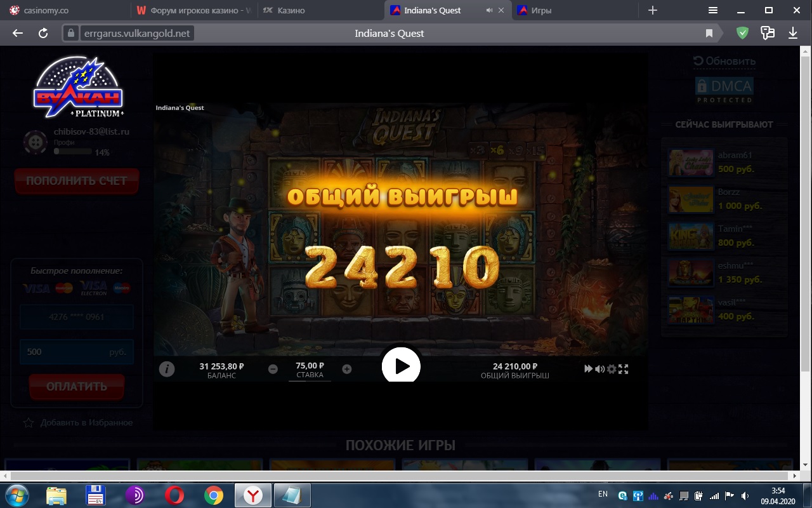Open the green protection shield

pyautogui.click(x=742, y=33)
